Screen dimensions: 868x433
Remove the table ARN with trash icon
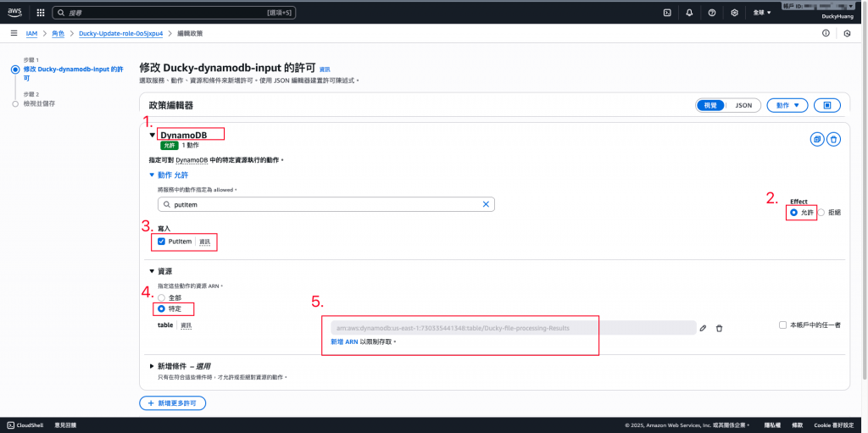(x=719, y=328)
